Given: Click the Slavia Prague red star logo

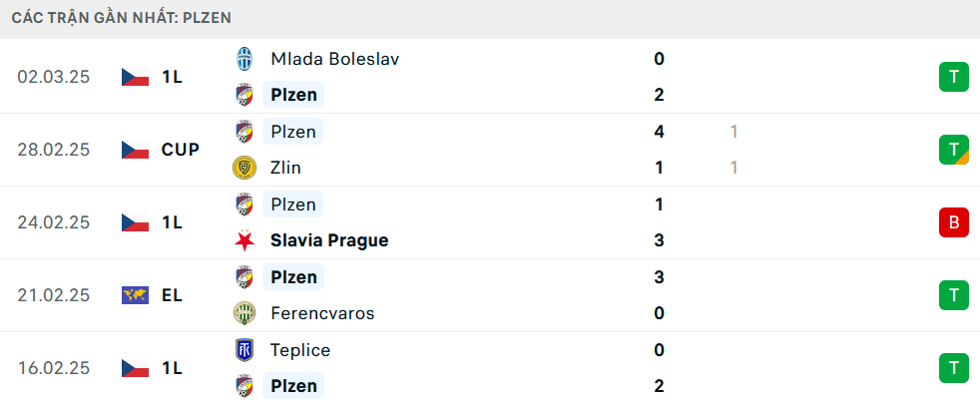Looking at the screenshot, I should click(244, 240).
